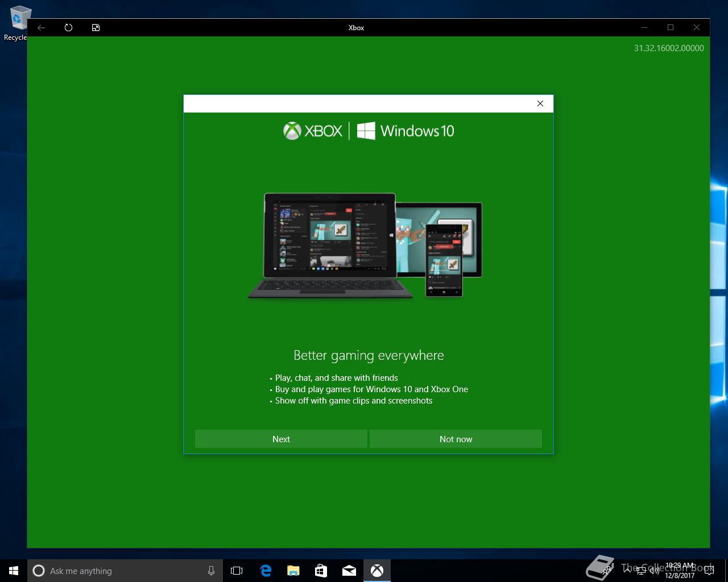Refresh the Xbox app
Screen dimensions: 728x582
coord(68,27)
